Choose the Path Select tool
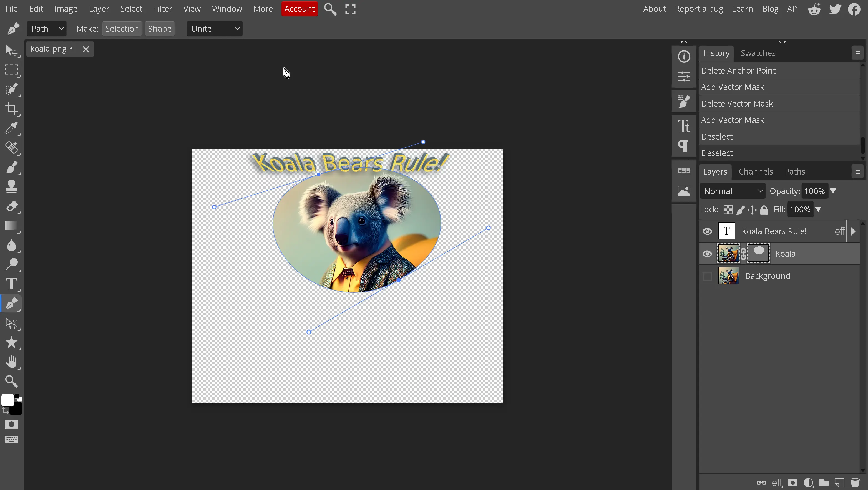Viewport: 868px width, 490px height. [11, 323]
